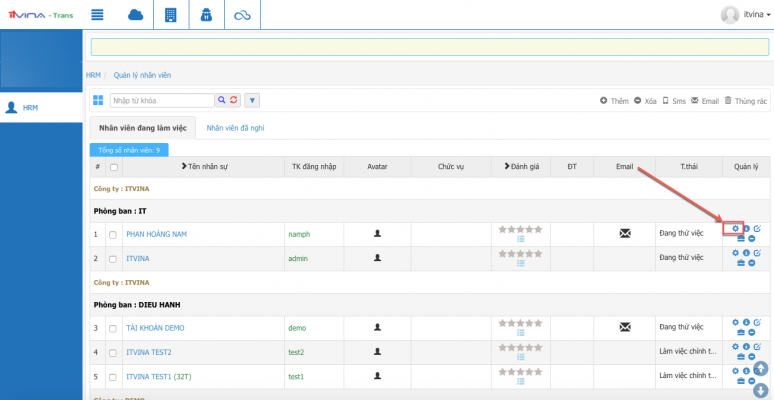Screen dimensions: 774x400
Task: Sort by the Tên nhân sự column header
Action: click(206, 166)
